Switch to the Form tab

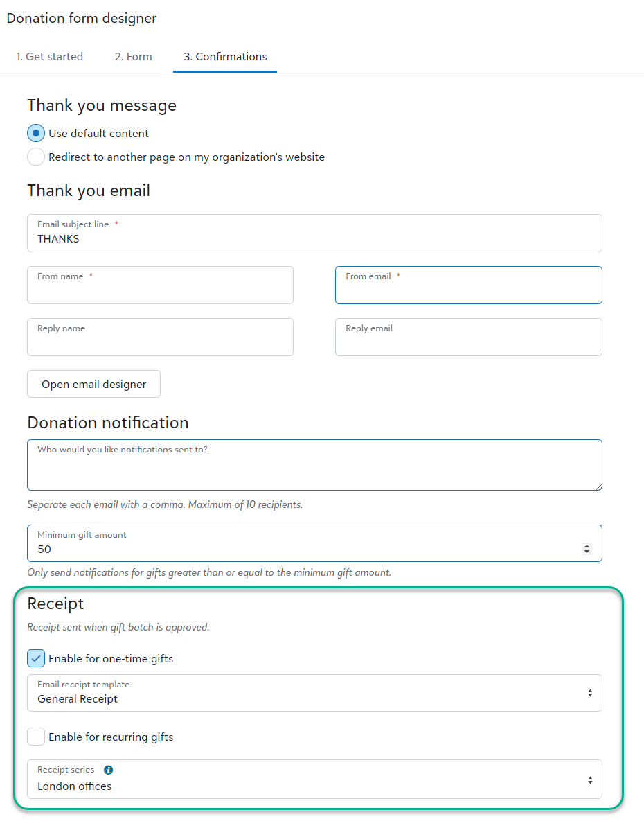pos(133,57)
